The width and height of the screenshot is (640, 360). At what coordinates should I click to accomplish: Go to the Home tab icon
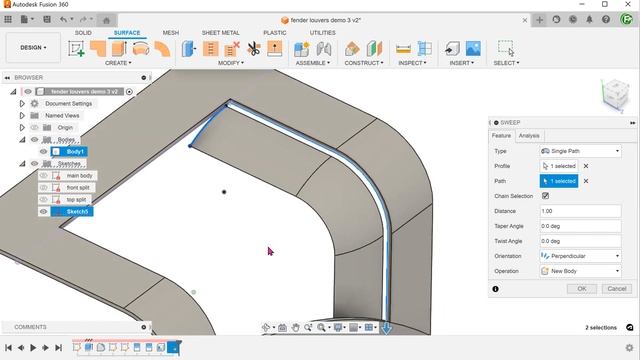coord(106,20)
